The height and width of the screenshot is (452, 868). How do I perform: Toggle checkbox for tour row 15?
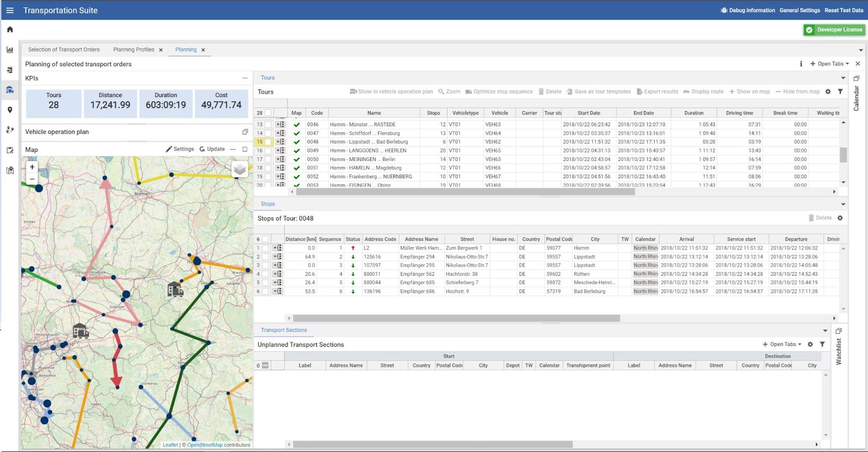pyautogui.click(x=268, y=142)
